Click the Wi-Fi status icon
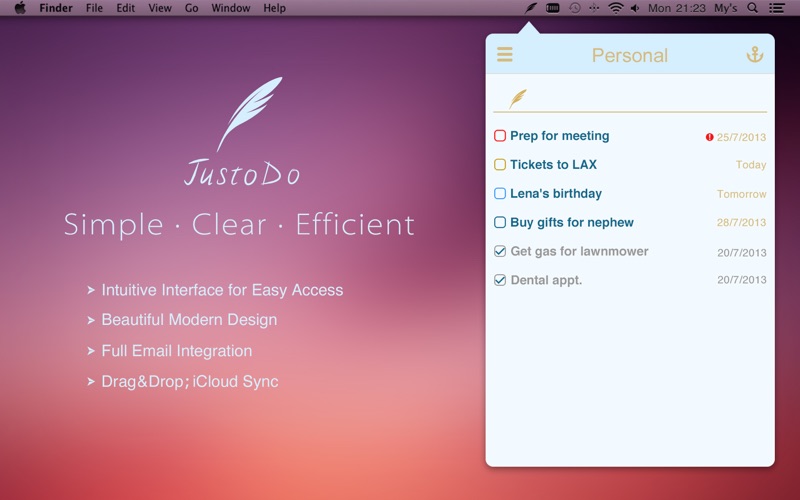This screenshot has height=500, width=800. point(616,8)
